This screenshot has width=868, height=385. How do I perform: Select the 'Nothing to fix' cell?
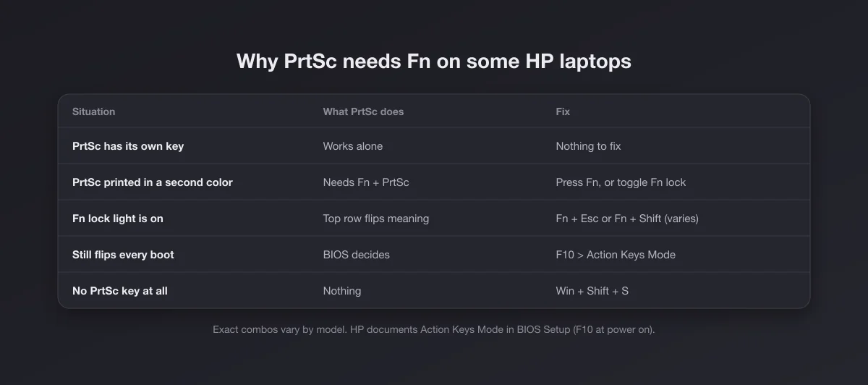tap(588, 146)
